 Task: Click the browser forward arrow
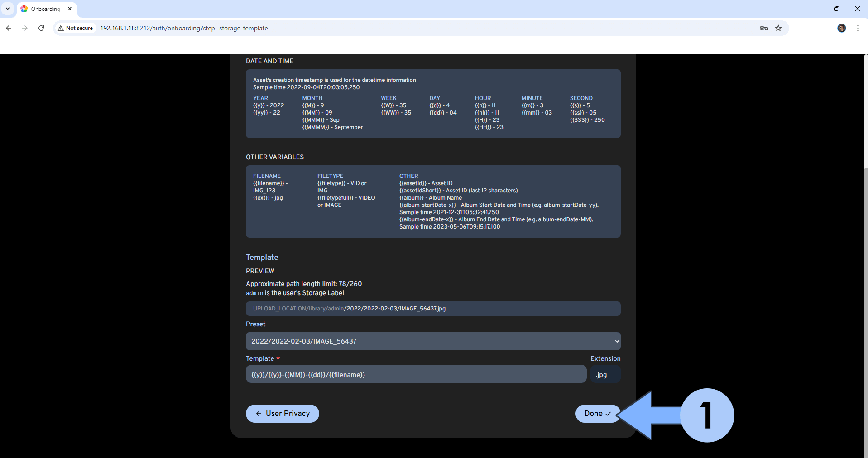[x=25, y=28]
